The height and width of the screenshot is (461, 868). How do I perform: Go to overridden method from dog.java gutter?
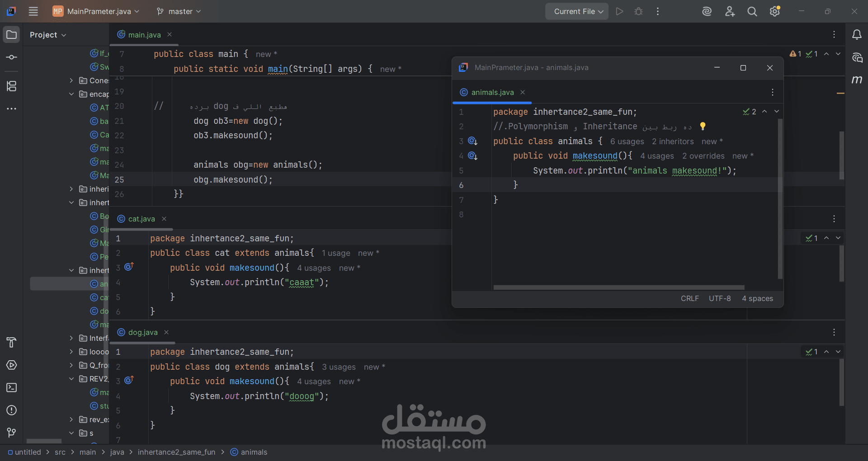point(129,380)
